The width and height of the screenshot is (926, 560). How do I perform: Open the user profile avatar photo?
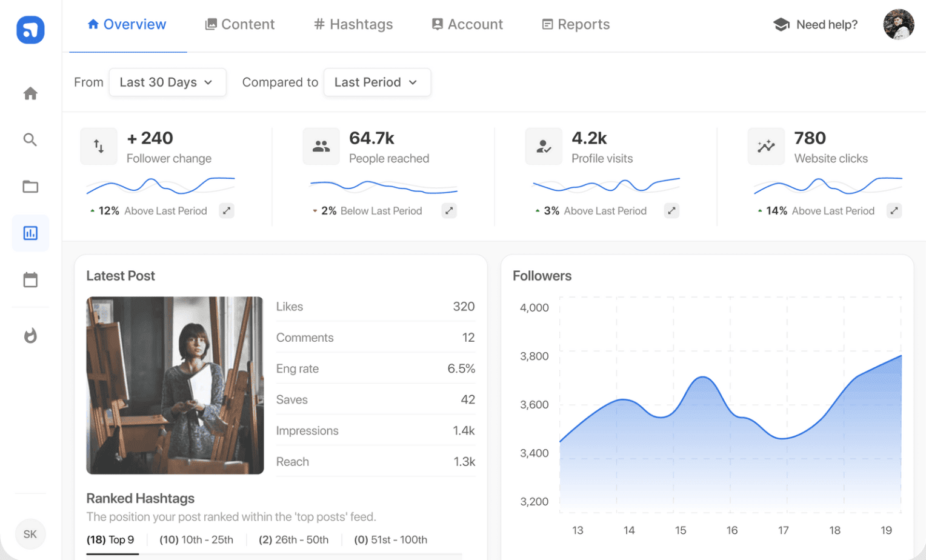899,24
